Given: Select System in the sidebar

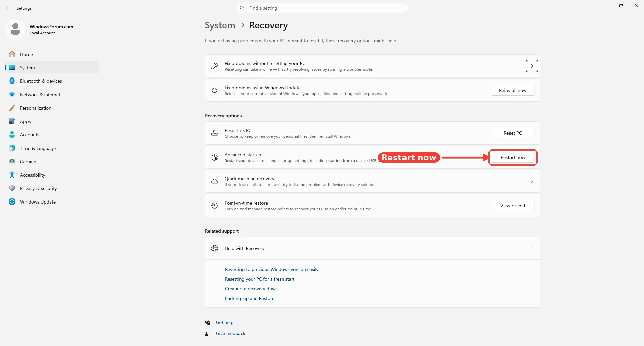Looking at the screenshot, I should point(52,67).
